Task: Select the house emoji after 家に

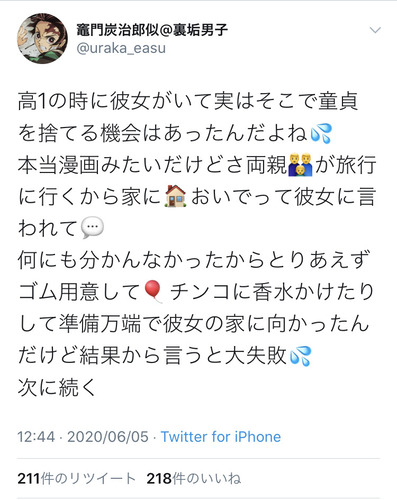Action: (176, 196)
